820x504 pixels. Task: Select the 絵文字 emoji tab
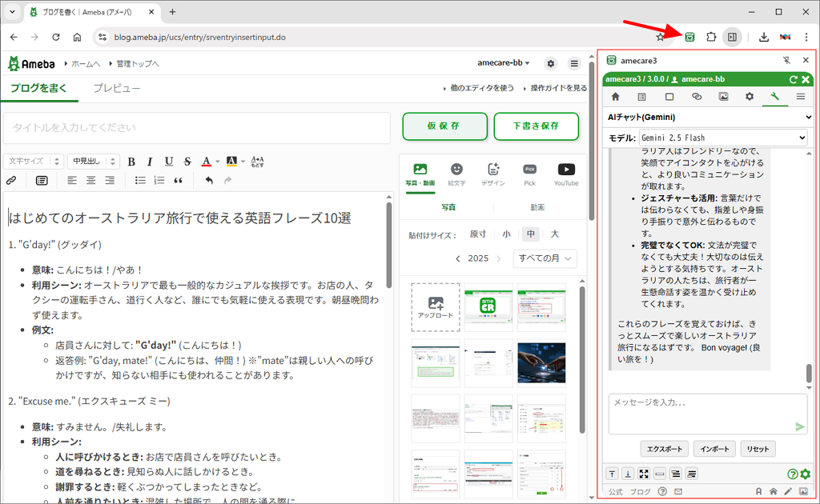click(x=456, y=174)
